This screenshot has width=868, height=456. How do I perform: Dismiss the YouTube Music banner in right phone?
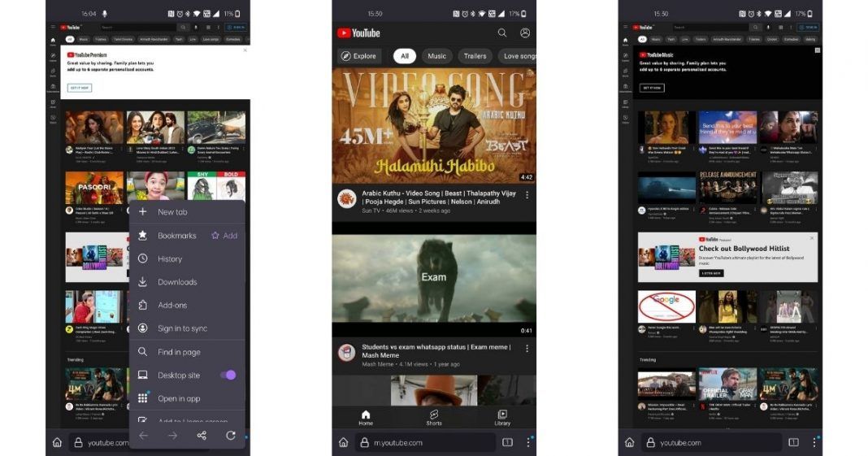coord(818,50)
